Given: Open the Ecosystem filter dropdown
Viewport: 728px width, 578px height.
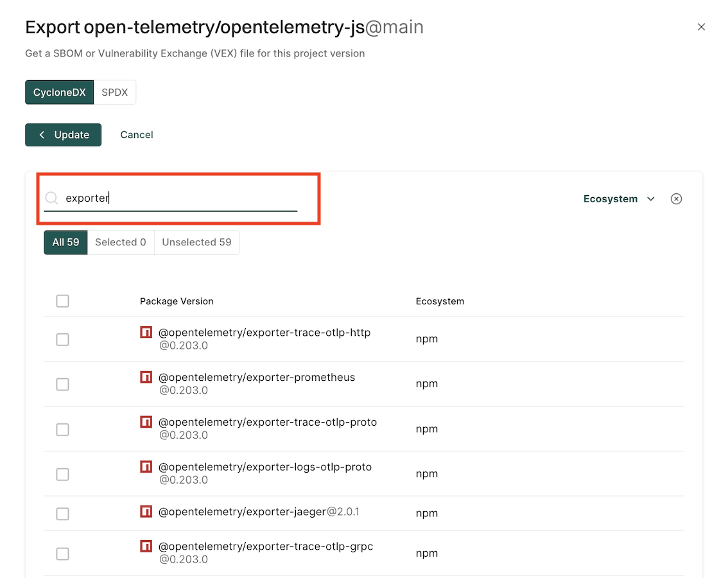Looking at the screenshot, I should point(619,199).
